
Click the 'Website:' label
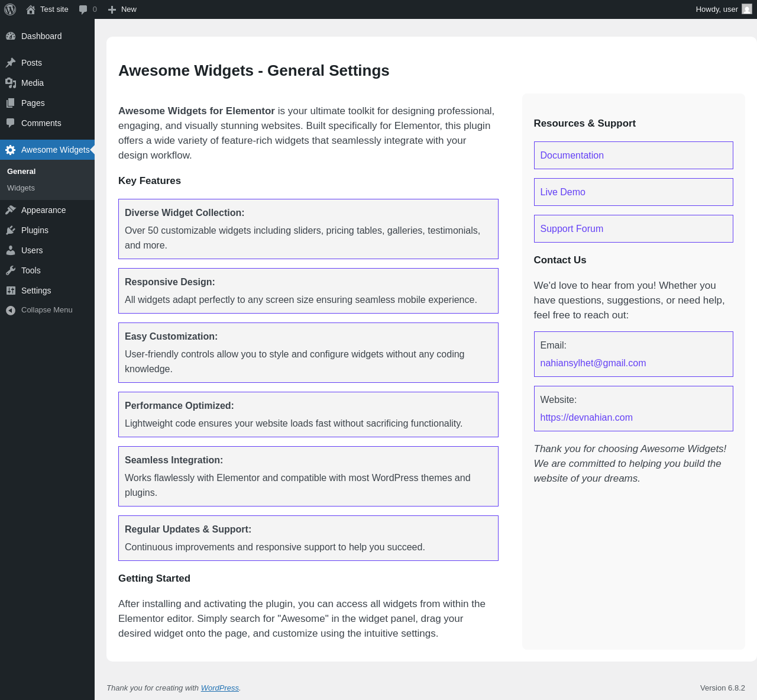pos(558,399)
